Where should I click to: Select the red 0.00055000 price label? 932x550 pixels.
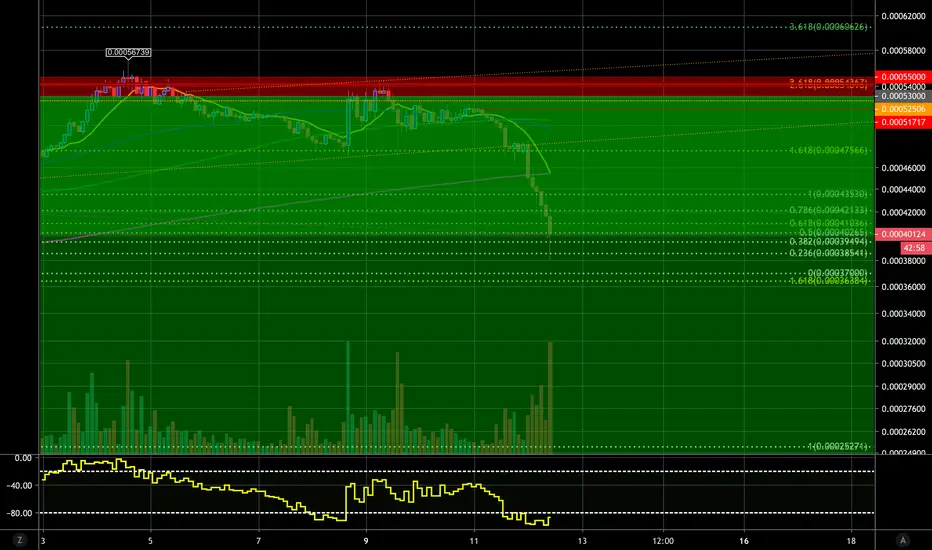903,77
